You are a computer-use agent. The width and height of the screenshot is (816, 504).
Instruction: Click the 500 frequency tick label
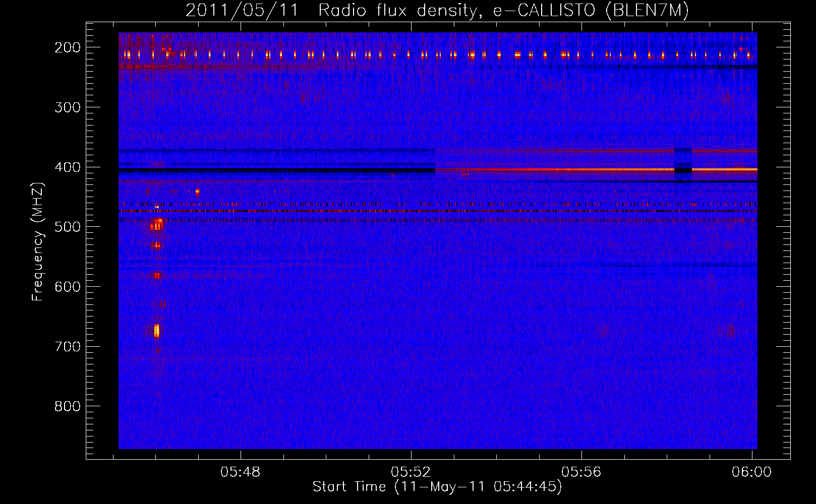pyautogui.click(x=68, y=227)
